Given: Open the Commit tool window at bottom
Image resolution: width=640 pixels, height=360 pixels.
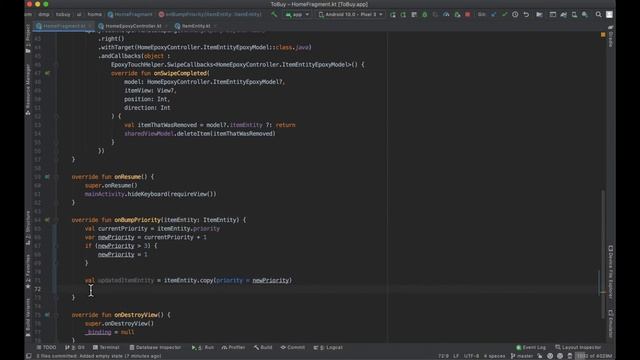Looking at the screenshot, I should [x=293, y=347].
